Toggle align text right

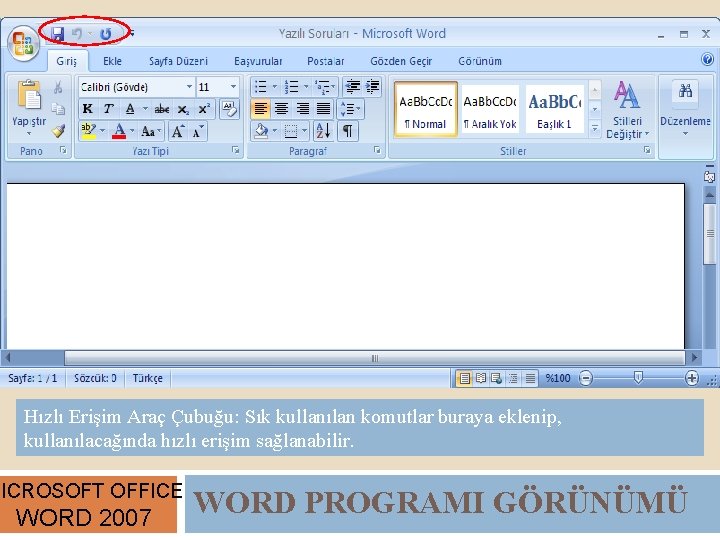[x=303, y=109]
